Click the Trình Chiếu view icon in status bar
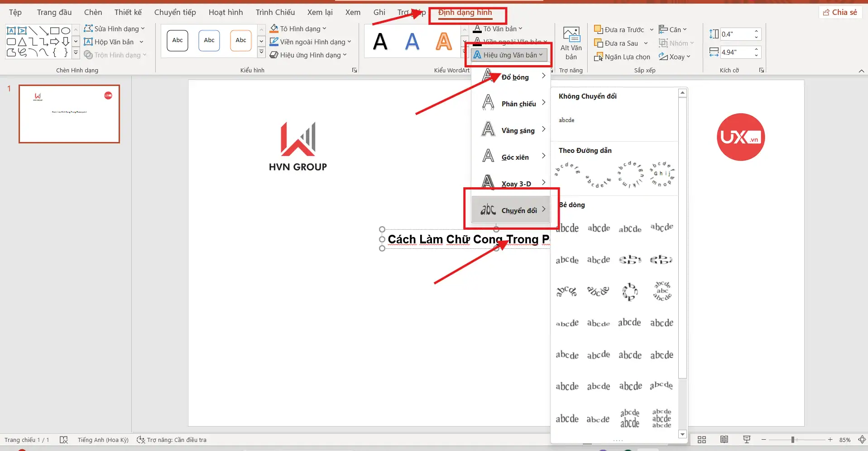Screen dimensions: 868x451 point(746,439)
